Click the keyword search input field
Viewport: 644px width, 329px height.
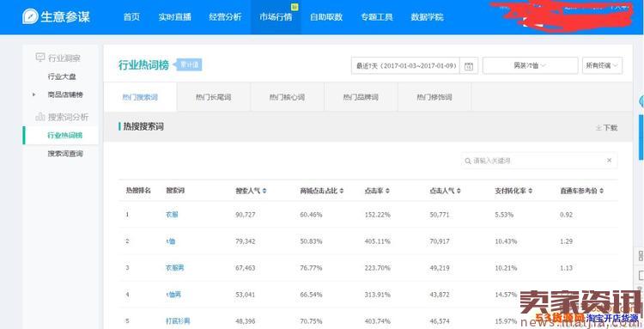(x=539, y=161)
